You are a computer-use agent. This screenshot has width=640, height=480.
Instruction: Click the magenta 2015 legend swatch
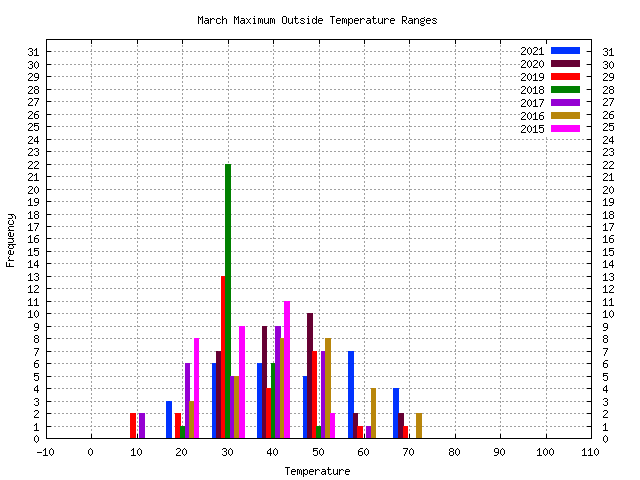(565, 129)
